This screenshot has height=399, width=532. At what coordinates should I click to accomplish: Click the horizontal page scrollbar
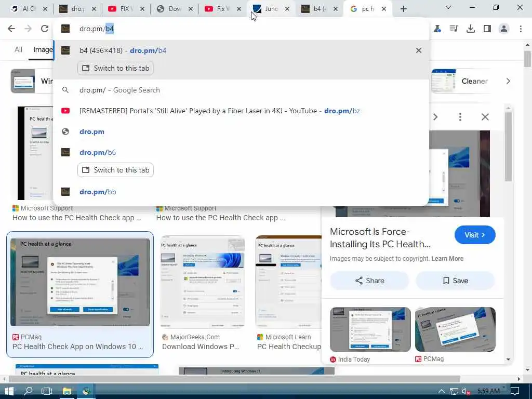[234, 379]
